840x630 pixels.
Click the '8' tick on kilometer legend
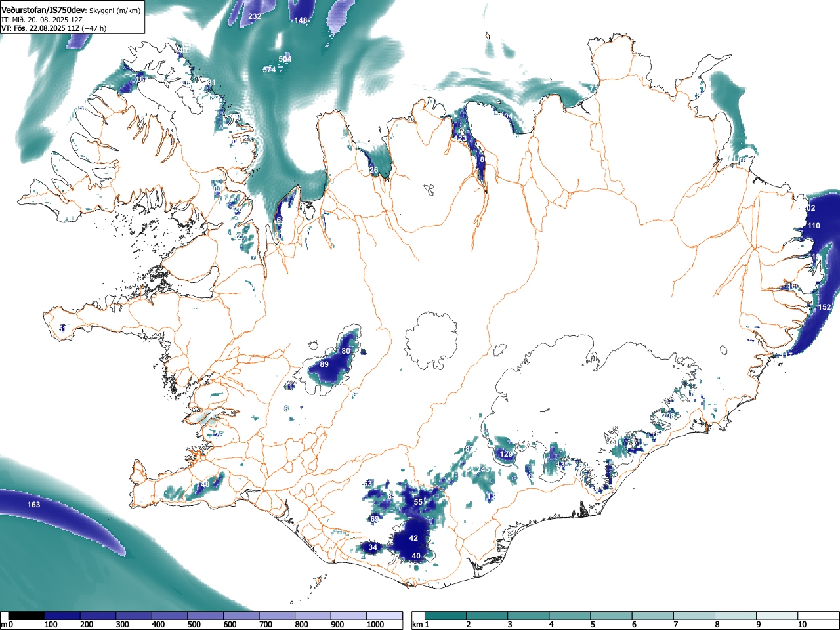click(717, 625)
